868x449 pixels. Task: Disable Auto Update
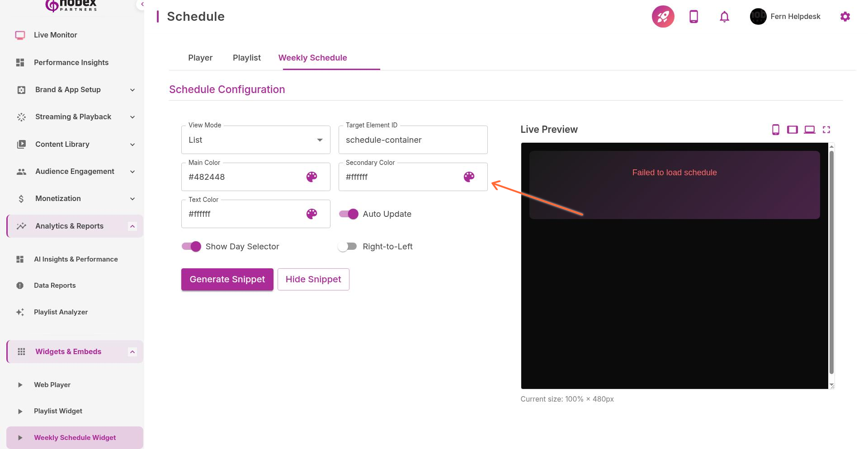click(348, 214)
